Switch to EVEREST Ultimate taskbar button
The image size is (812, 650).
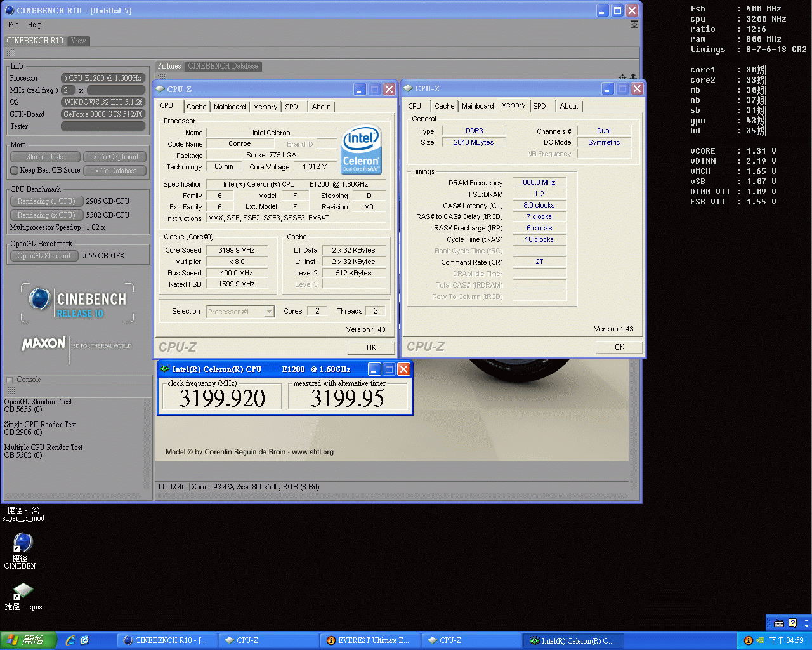(370, 640)
